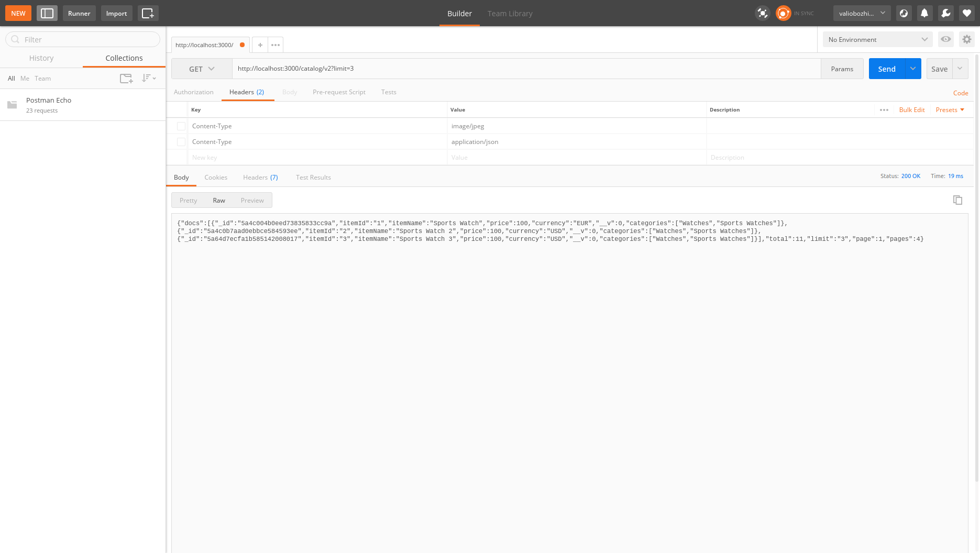Click the orange sync status icon
The height and width of the screenshot is (553, 980).
click(x=783, y=13)
